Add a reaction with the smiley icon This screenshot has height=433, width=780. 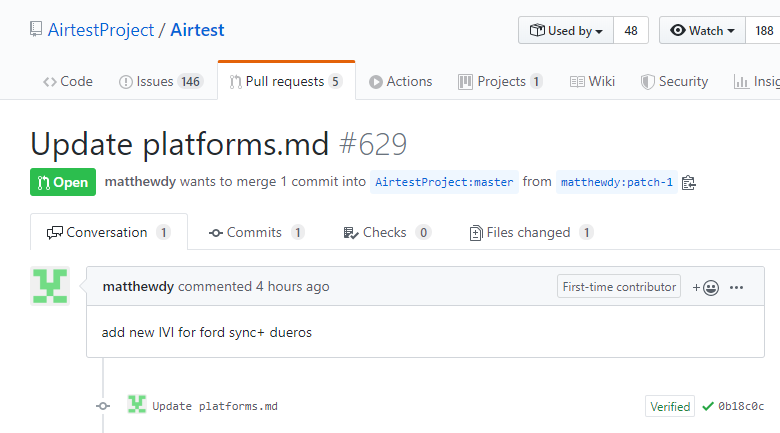click(706, 287)
